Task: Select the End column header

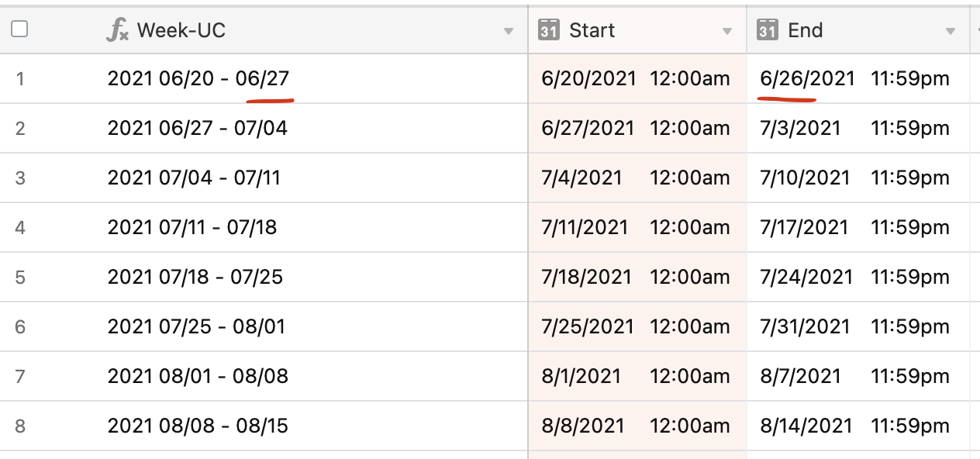Action: click(x=858, y=30)
